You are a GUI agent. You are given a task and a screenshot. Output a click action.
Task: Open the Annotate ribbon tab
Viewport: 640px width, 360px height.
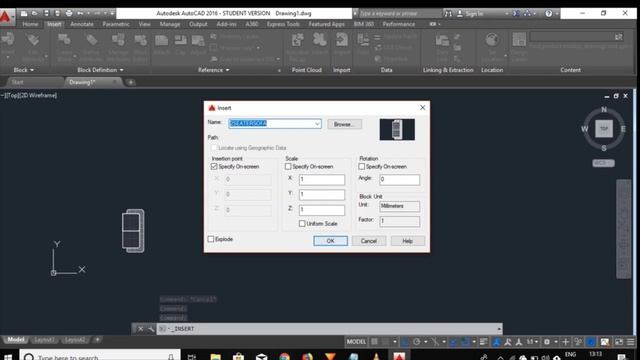82,24
